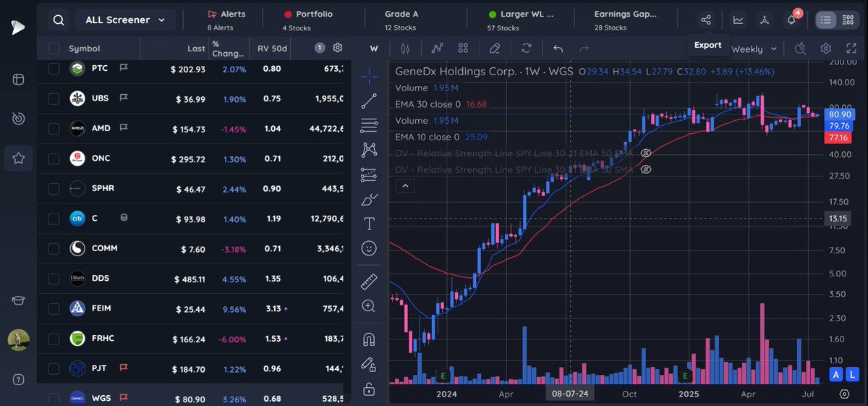Viewport: 868px width, 406px height.
Task: Select the DDS row in the stock list
Action: click(194, 279)
